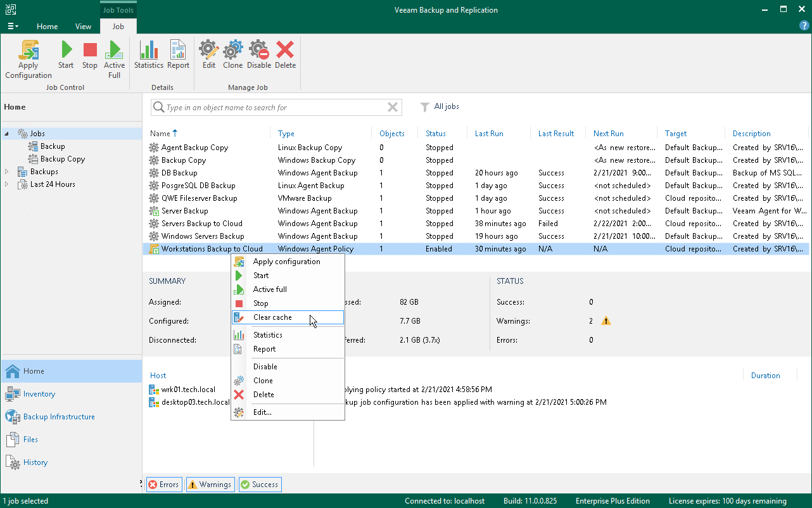Screen dimensions: 812x508
Task: Switch to the Home ribbon tab
Action: tap(47, 27)
